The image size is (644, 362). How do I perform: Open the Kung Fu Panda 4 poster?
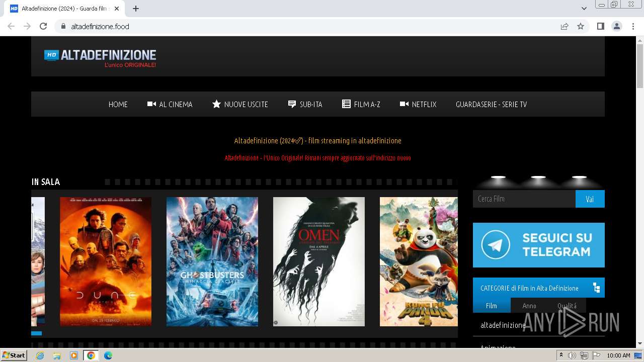pyautogui.click(x=419, y=261)
